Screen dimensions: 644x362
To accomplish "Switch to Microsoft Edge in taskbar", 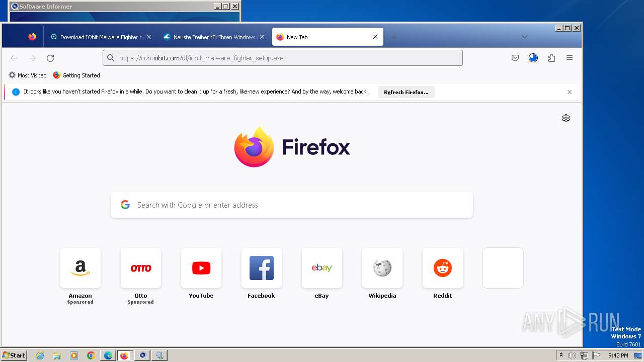I will [108, 355].
